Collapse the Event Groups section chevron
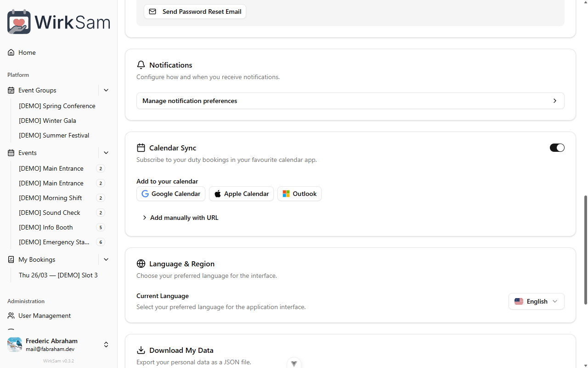 click(x=106, y=90)
